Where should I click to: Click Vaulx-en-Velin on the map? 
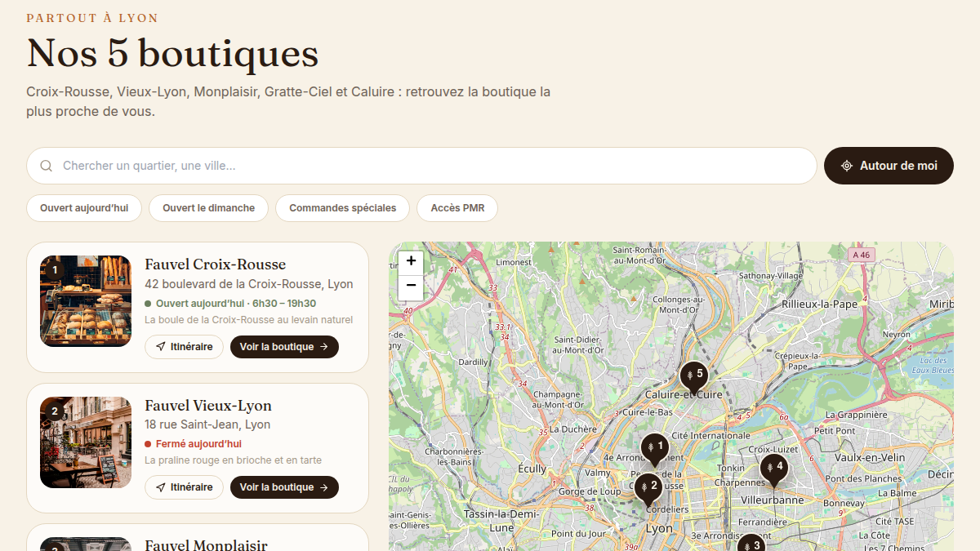point(870,458)
